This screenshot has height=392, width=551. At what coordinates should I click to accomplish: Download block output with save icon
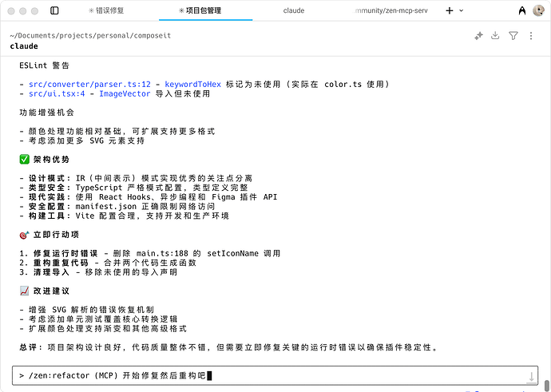point(495,35)
